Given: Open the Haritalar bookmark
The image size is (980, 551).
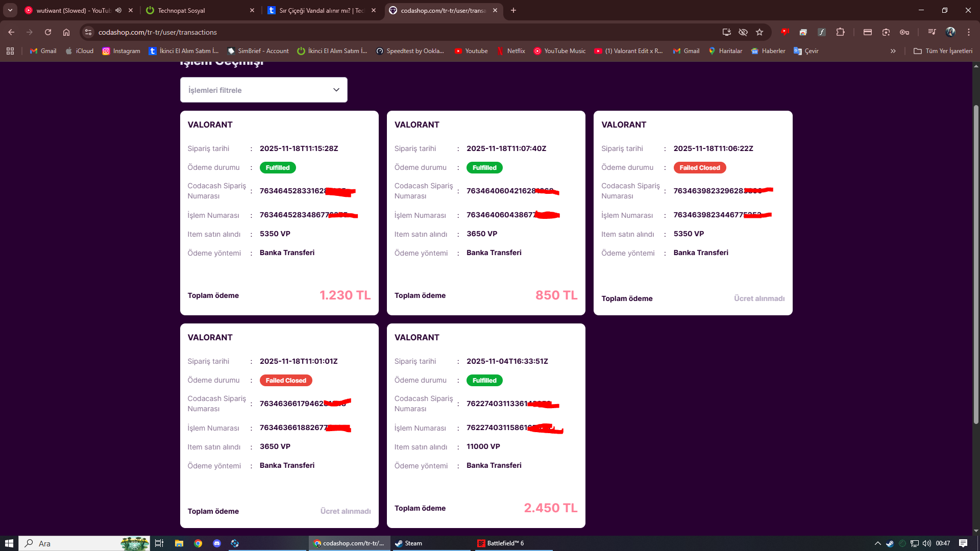Looking at the screenshot, I should pos(725,51).
